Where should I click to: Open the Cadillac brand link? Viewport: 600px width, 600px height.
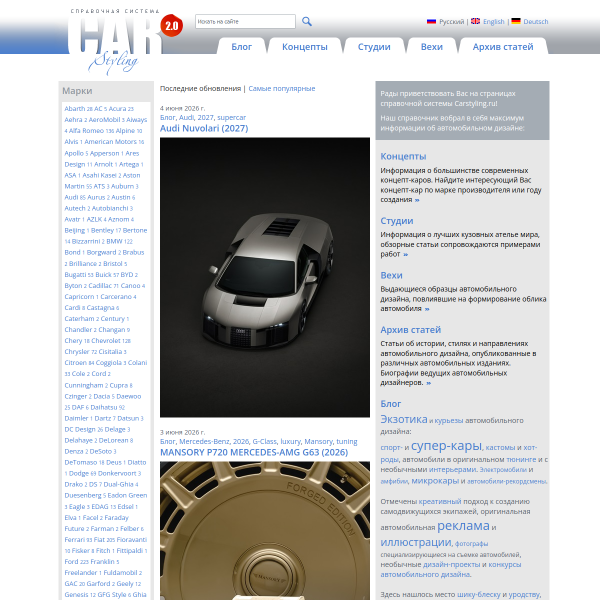(100, 286)
